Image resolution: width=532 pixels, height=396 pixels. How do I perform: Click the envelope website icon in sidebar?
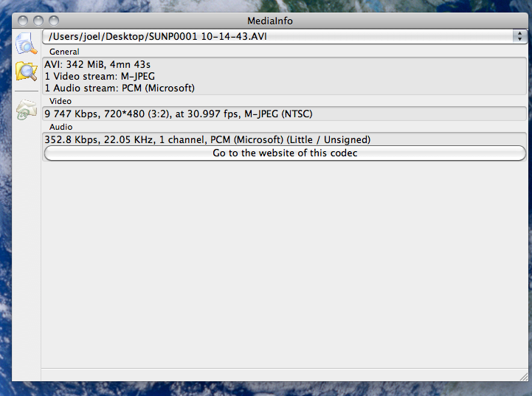pos(26,110)
